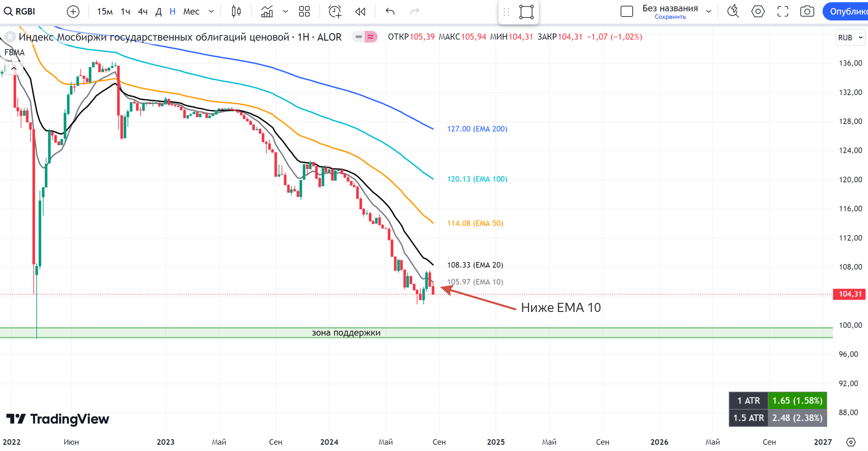Undo the last chart action
868x451 pixels.
(390, 11)
